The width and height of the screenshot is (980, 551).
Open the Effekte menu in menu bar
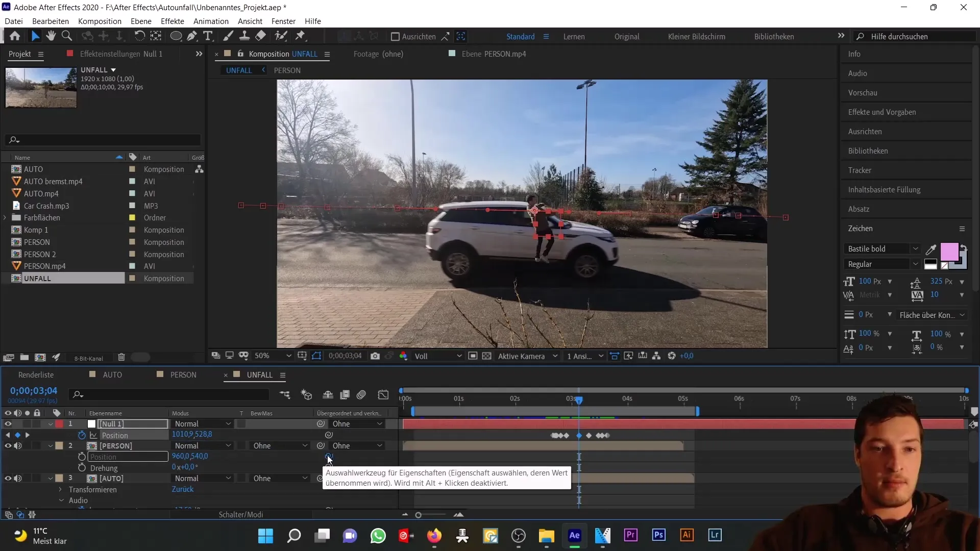point(173,21)
